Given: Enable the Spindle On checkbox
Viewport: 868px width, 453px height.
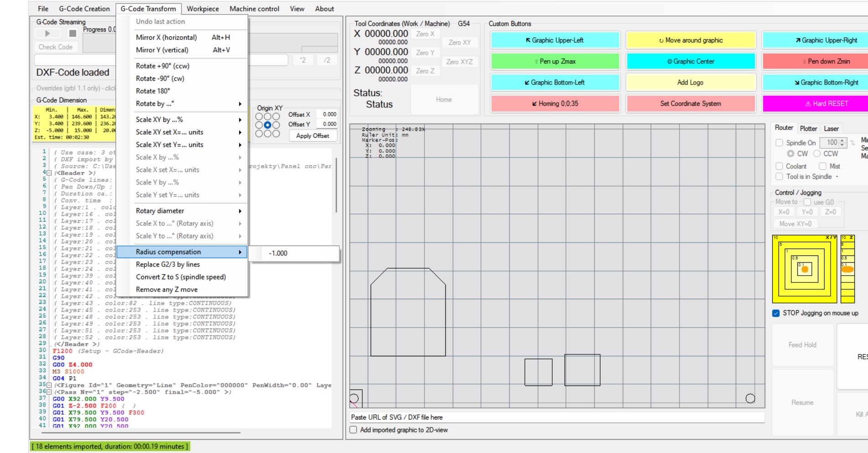Looking at the screenshot, I should (x=779, y=143).
